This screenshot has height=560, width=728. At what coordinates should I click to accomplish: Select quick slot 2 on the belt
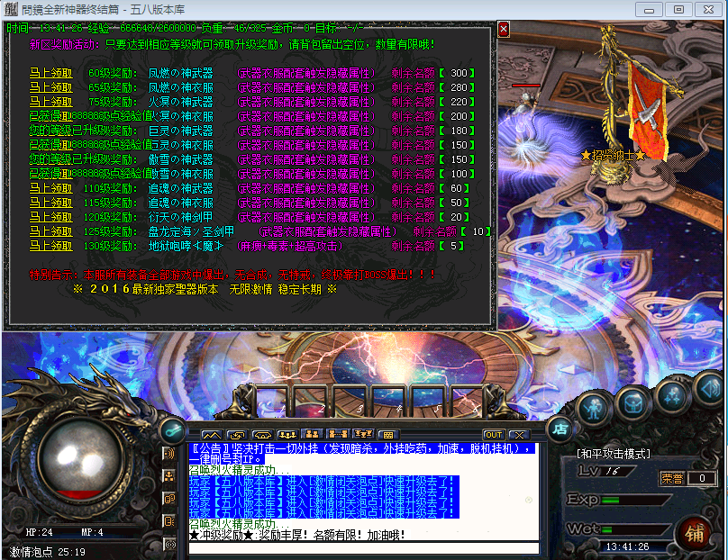(x=313, y=402)
